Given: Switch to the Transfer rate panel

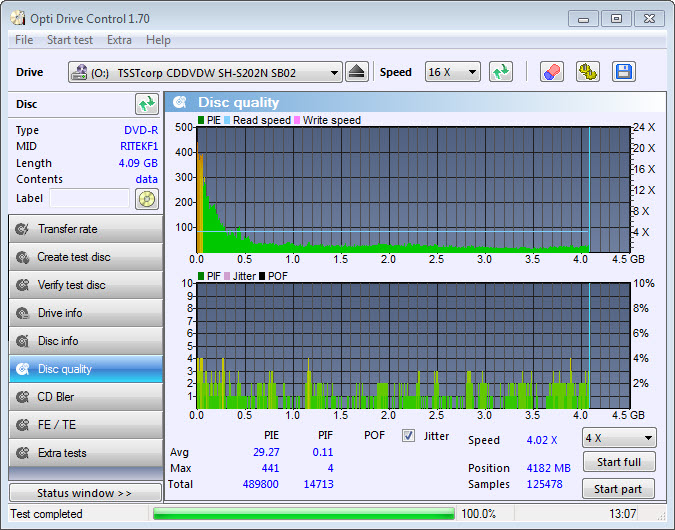Looking at the screenshot, I should (x=86, y=229).
